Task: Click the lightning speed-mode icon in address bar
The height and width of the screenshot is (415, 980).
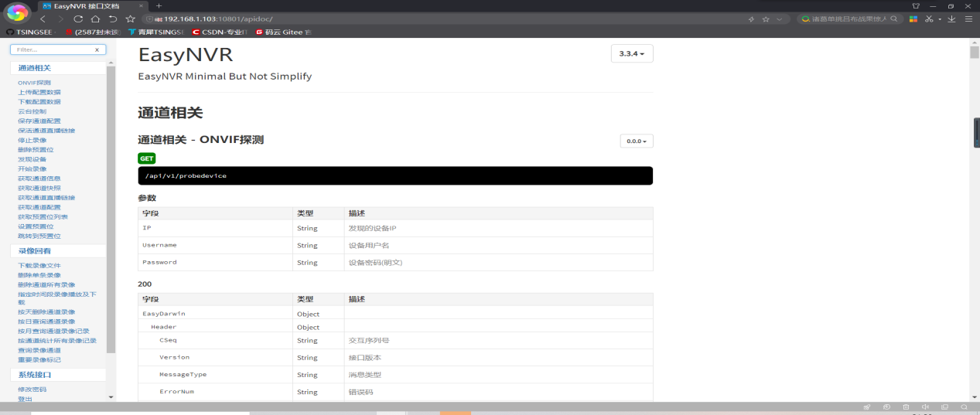Action: 752,19
